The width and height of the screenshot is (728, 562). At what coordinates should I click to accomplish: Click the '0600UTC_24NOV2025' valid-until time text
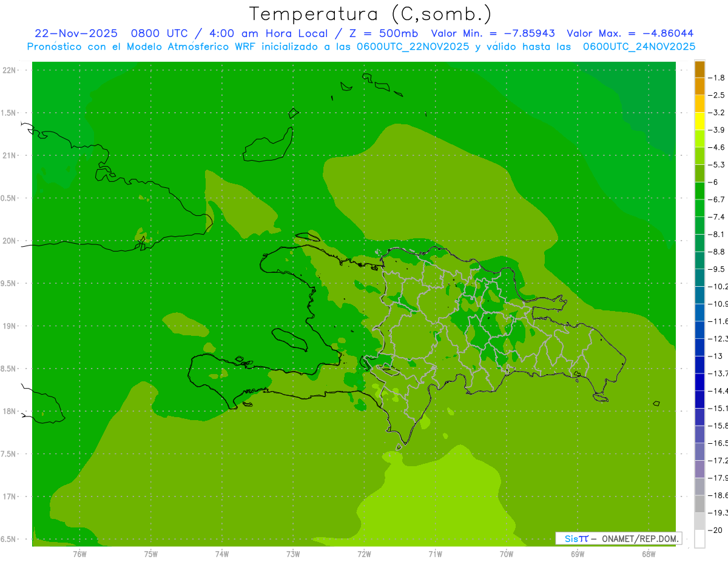coord(639,47)
